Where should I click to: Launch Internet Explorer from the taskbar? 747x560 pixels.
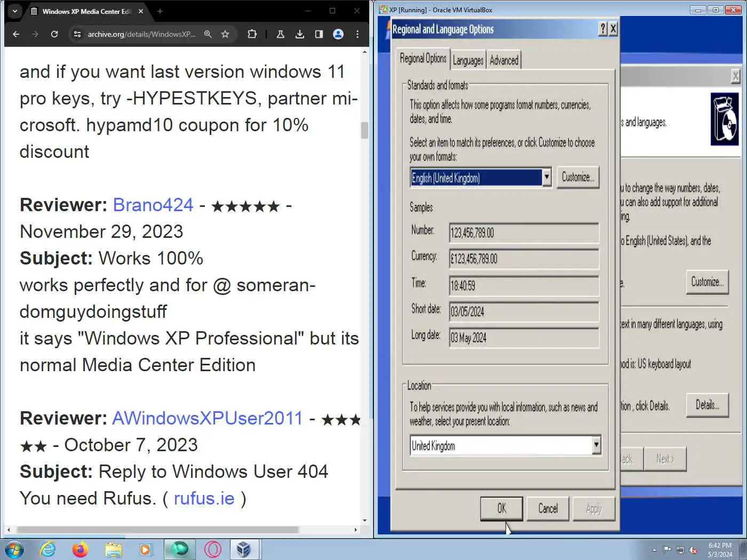point(48,549)
